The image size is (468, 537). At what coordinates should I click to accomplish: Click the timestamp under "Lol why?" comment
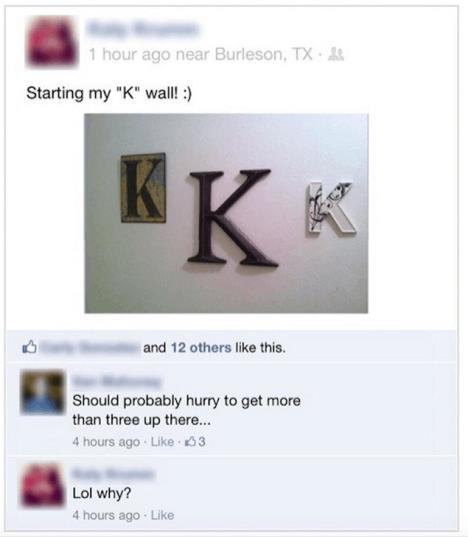click(x=106, y=515)
